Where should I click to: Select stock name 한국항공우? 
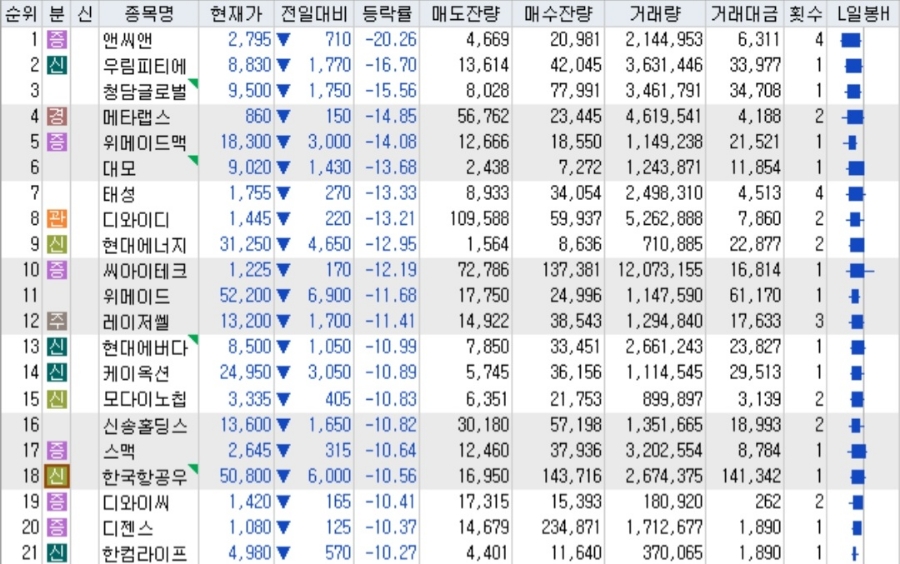pyautogui.click(x=144, y=476)
